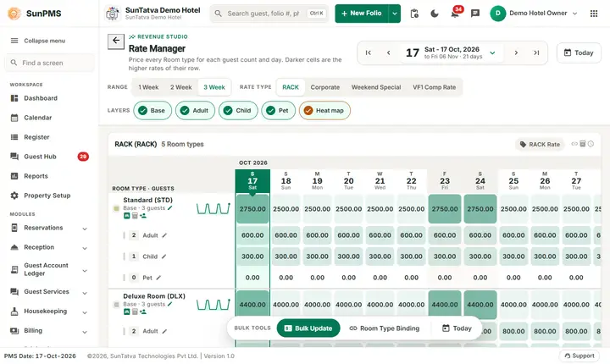This screenshot has height=364, width=610.
Task: Select the 1 Week range
Action: click(148, 87)
